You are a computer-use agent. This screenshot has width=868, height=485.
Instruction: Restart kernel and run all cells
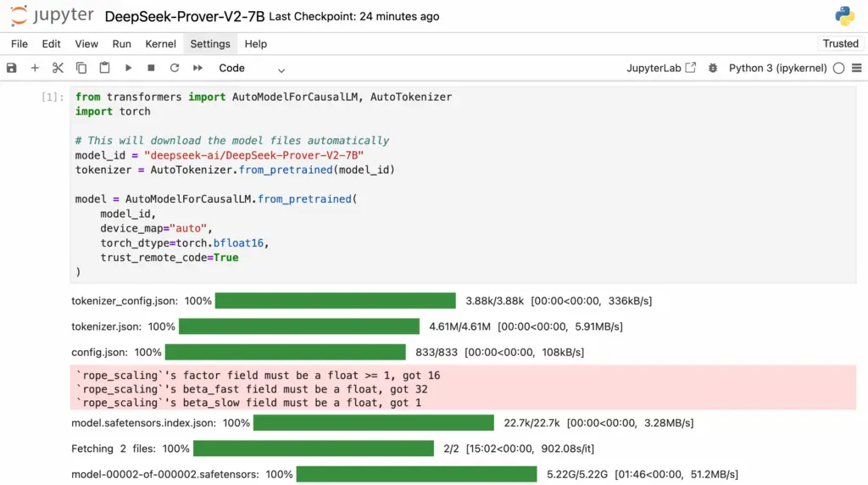[x=198, y=68]
